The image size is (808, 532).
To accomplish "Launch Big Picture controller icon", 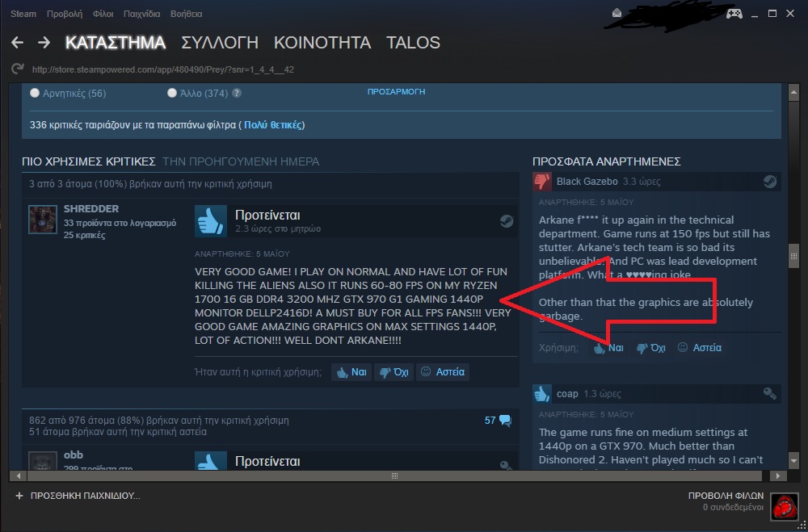I will coord(734,14).
